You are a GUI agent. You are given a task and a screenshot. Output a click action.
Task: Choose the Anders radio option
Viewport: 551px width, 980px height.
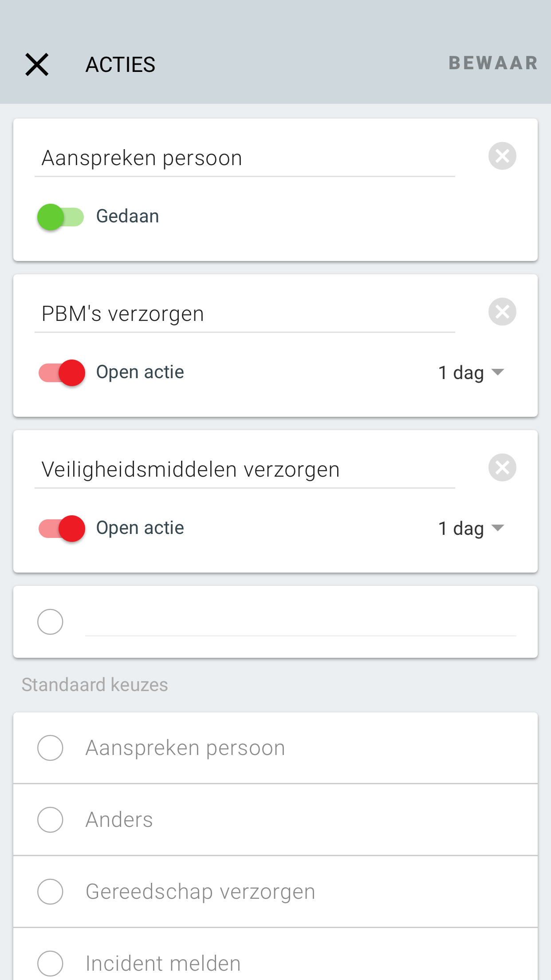tap(275, 820)
